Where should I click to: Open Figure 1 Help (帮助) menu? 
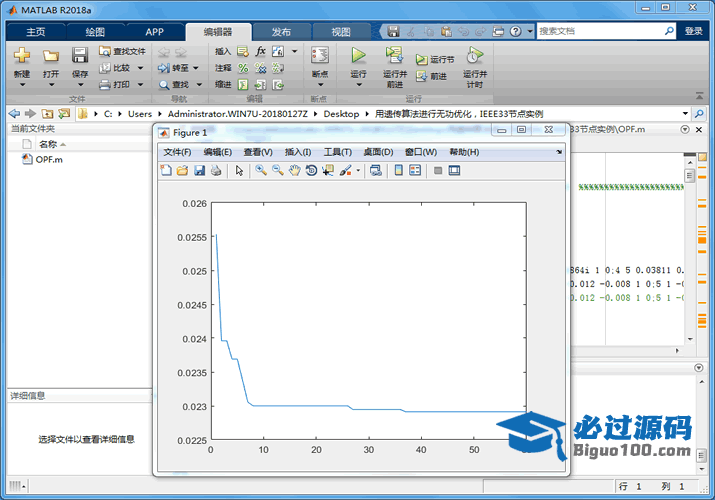click(x=464, y=152)
